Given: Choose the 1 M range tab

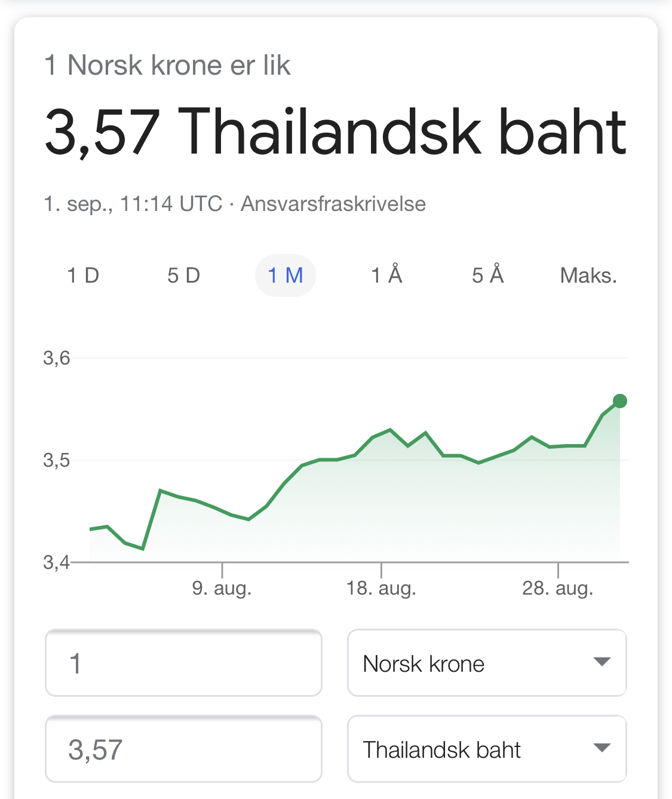Looking at the screenshot, I should tap(286, 275).
